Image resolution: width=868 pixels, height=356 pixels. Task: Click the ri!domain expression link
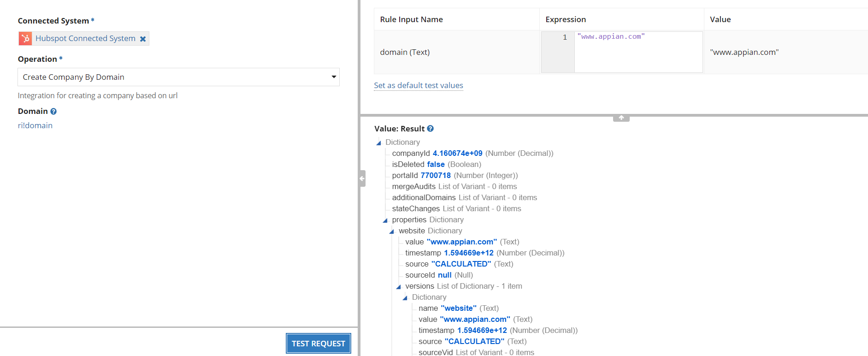pos(35,125)
